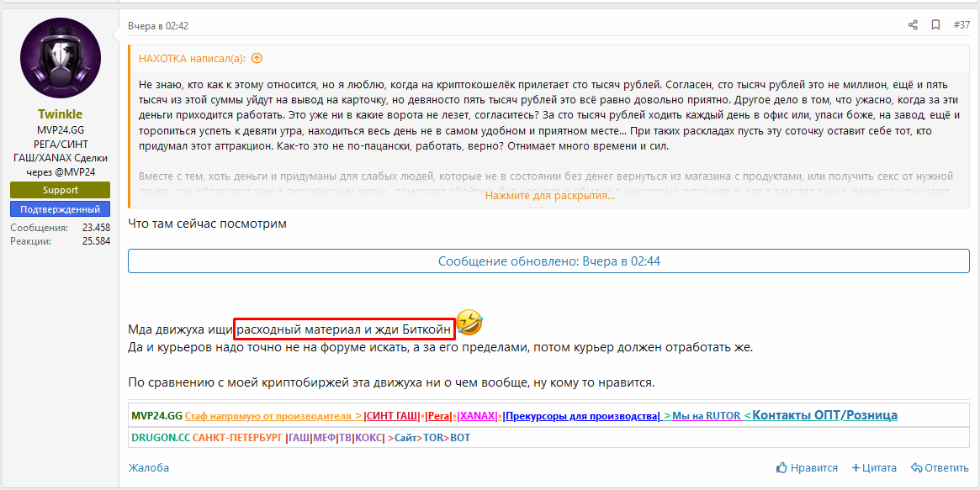Click the share icon in post header

[913, 25]
